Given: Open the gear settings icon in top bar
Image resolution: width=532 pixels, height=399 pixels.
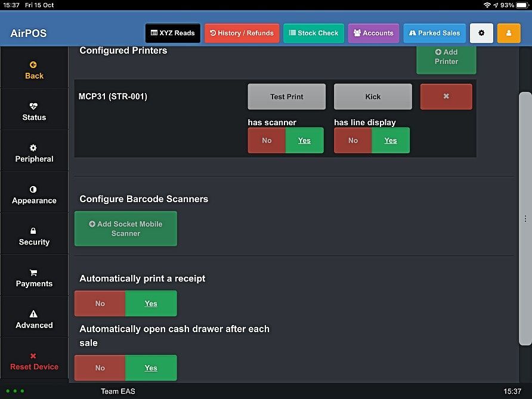Looking at the screenshot, I should pos(481,33).
